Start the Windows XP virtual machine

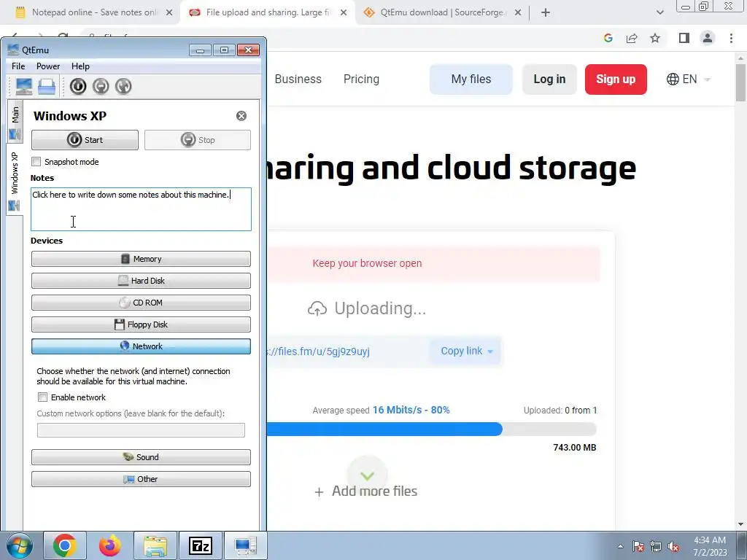tap(85, 140)
